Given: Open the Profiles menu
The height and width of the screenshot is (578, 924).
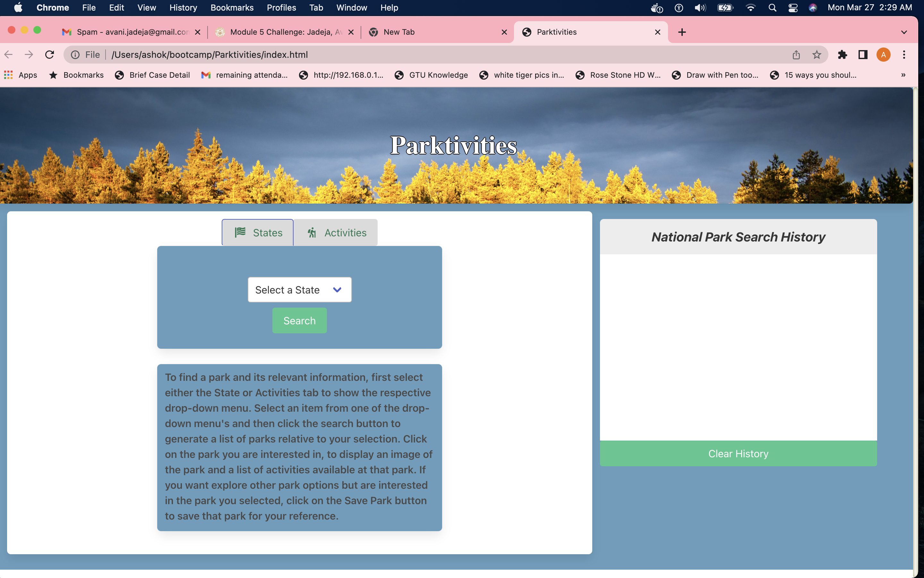Looking at the screenshot, I should coord(281,8).
